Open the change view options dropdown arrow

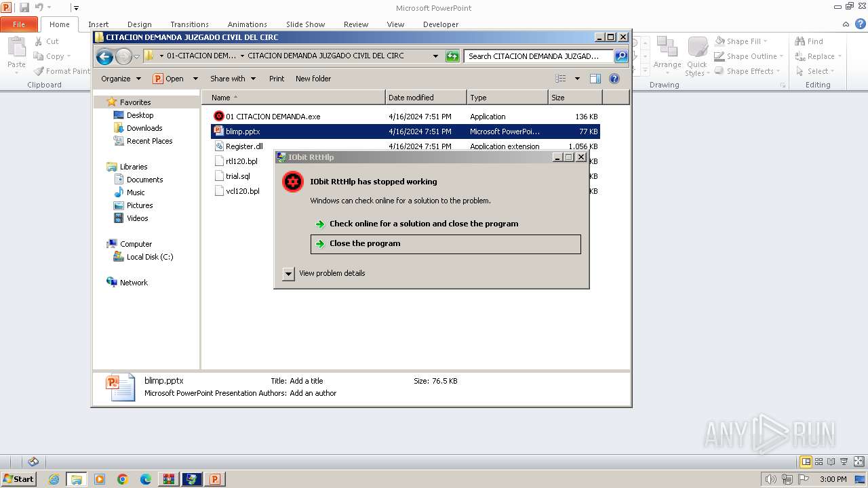577,79
